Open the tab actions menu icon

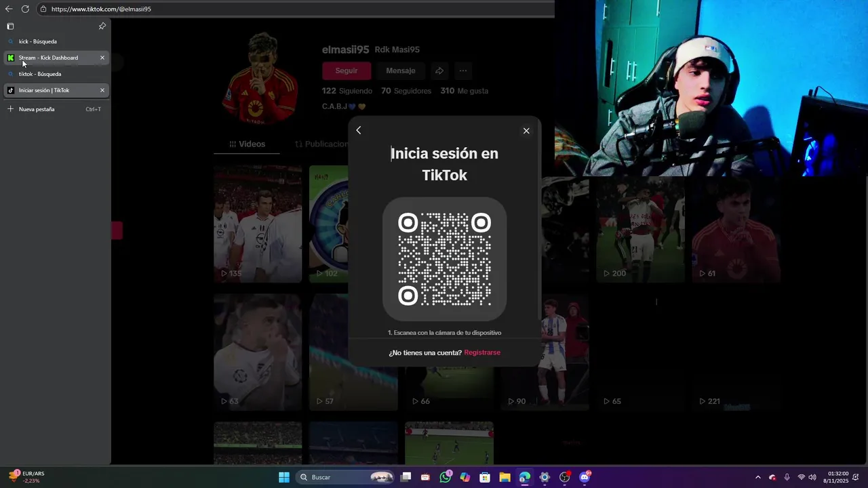(x=10, y=26)
